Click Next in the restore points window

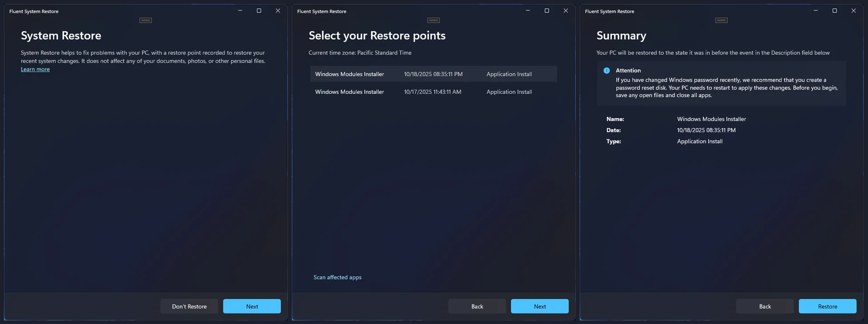click(x=539, y=306)
